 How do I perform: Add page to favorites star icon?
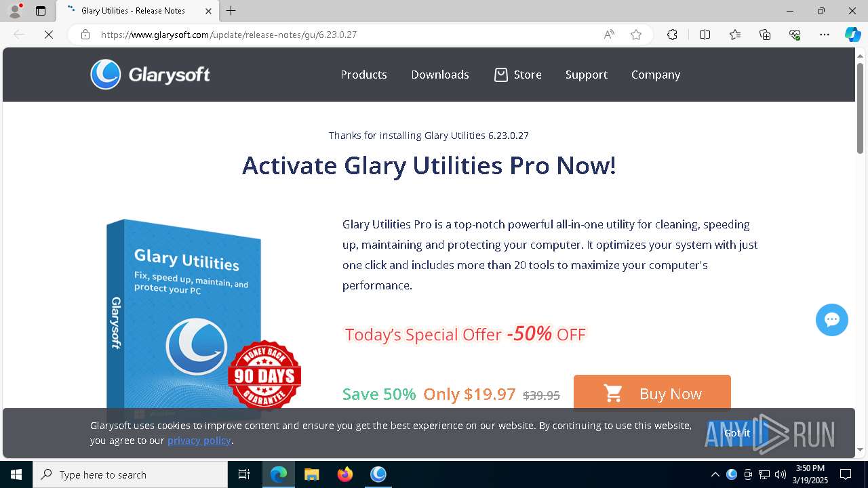click(x=636, y=35)
